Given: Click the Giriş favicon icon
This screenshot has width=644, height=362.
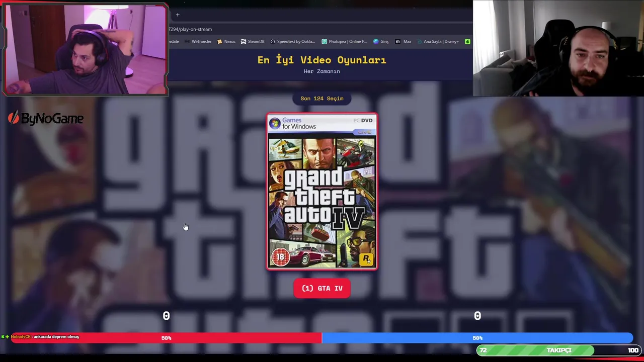Looking at the screenshot, I should click(x=376, y=42).
